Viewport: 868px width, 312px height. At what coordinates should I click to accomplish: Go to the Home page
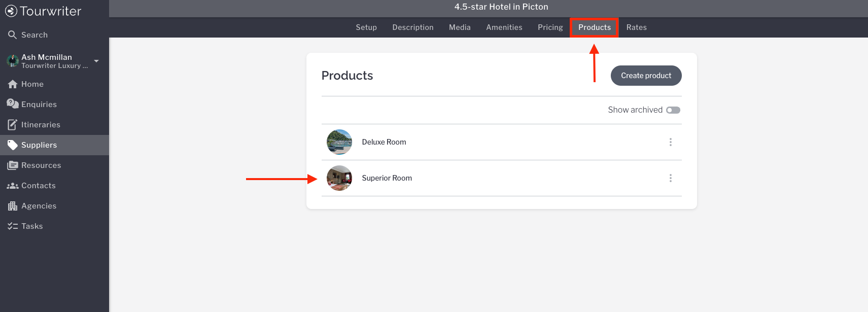coord(32,84)
